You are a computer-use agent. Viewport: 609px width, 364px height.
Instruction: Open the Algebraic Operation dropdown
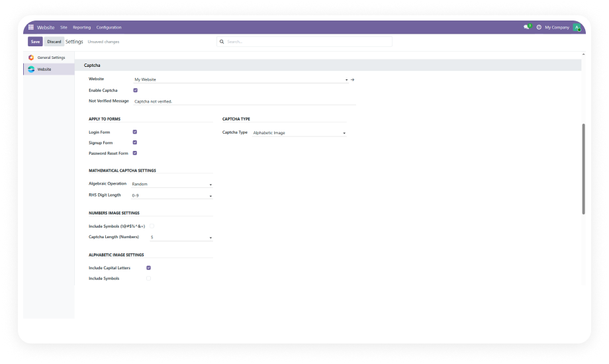172,184
